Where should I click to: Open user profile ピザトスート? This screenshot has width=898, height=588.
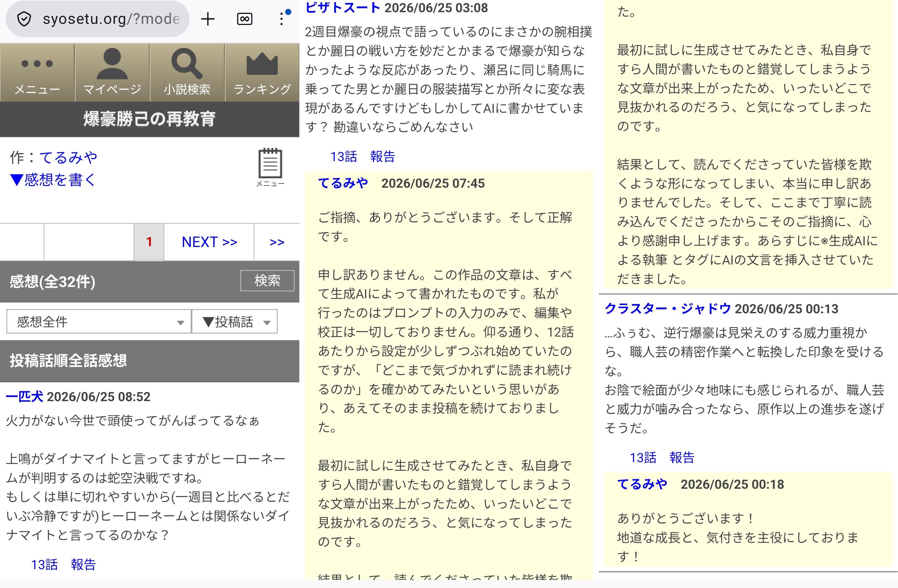(x=343, y=7)
